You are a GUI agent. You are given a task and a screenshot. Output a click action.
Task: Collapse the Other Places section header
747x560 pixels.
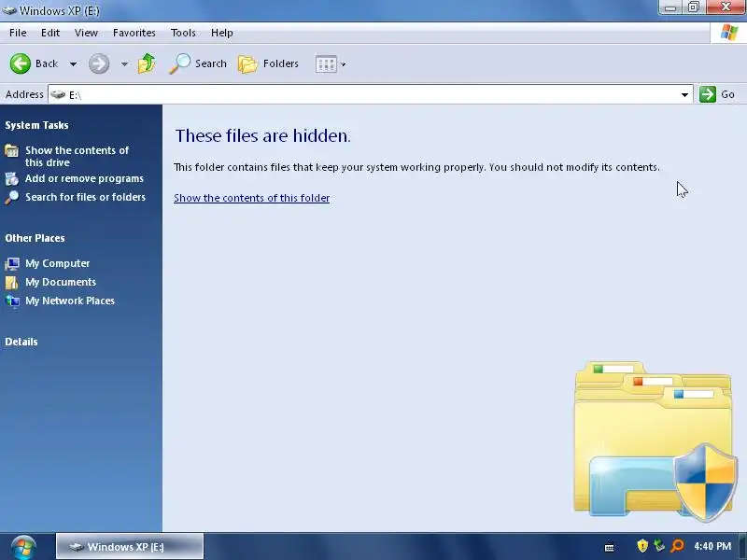click(x=35, y=238)
